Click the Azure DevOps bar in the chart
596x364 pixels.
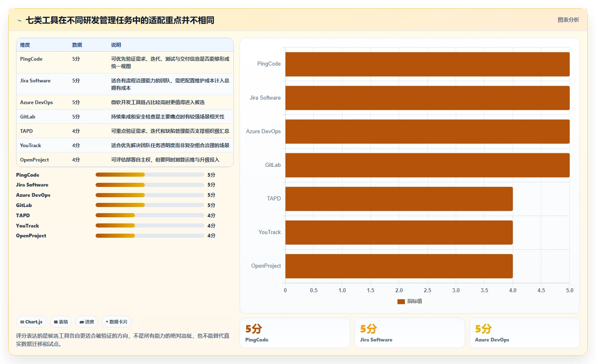[427, 132]
